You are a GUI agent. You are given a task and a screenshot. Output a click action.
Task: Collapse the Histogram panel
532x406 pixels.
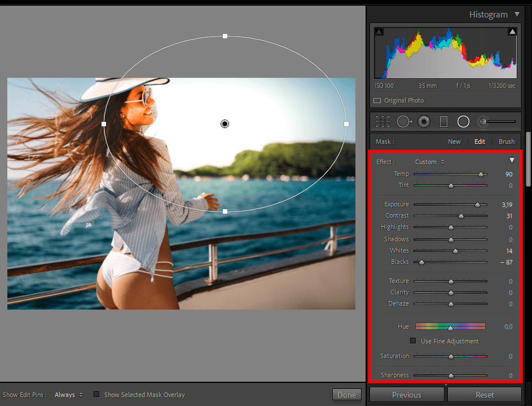coord(517,15)
